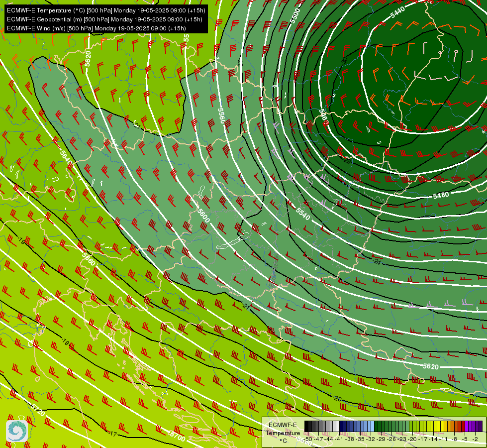Click the -44 legend tick label

329,439
